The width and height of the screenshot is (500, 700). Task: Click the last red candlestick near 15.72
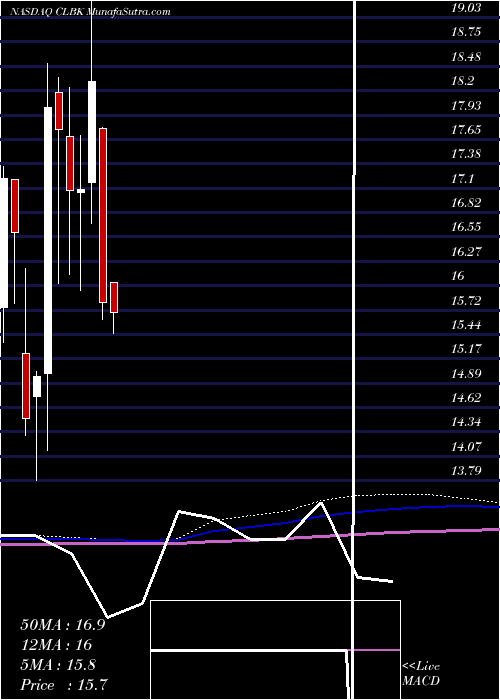pos(114,297)
